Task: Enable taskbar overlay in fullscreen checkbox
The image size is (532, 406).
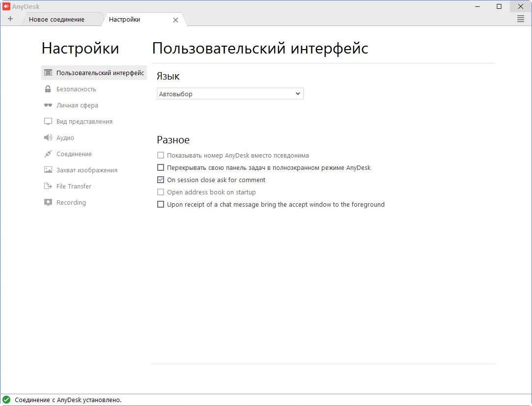Action: (x=161, y=168)
